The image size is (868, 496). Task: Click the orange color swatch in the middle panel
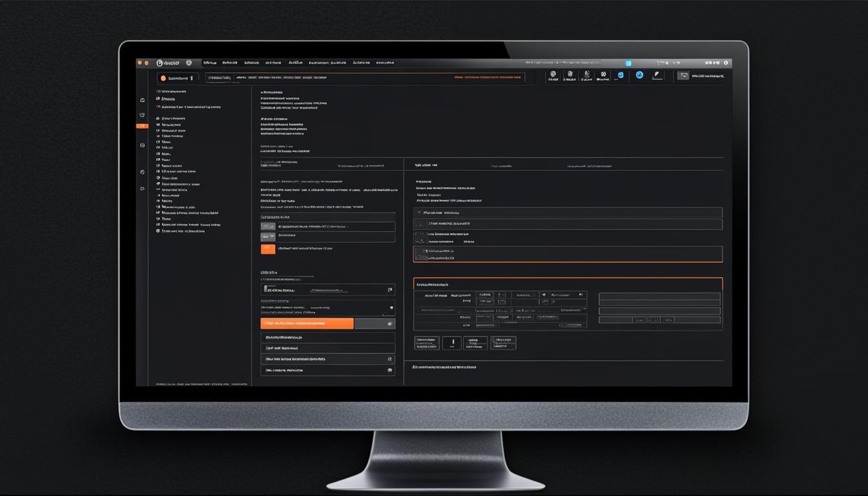[x=268, y=249]
